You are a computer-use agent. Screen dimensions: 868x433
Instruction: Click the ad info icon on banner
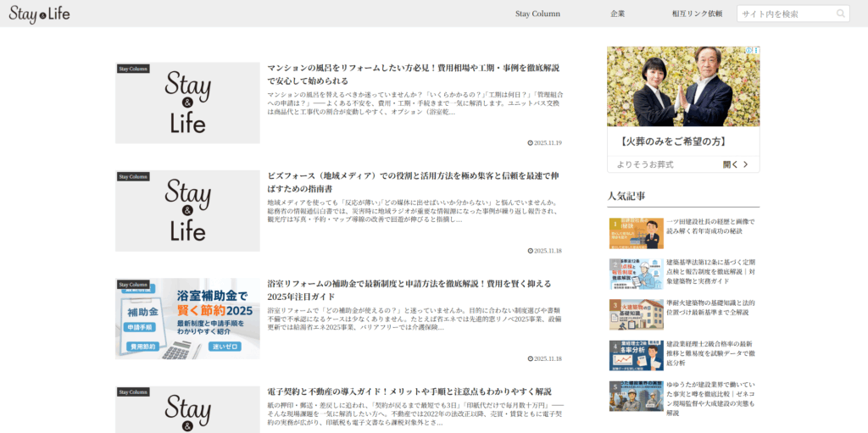pyautogui.click(x=747, y=51)
